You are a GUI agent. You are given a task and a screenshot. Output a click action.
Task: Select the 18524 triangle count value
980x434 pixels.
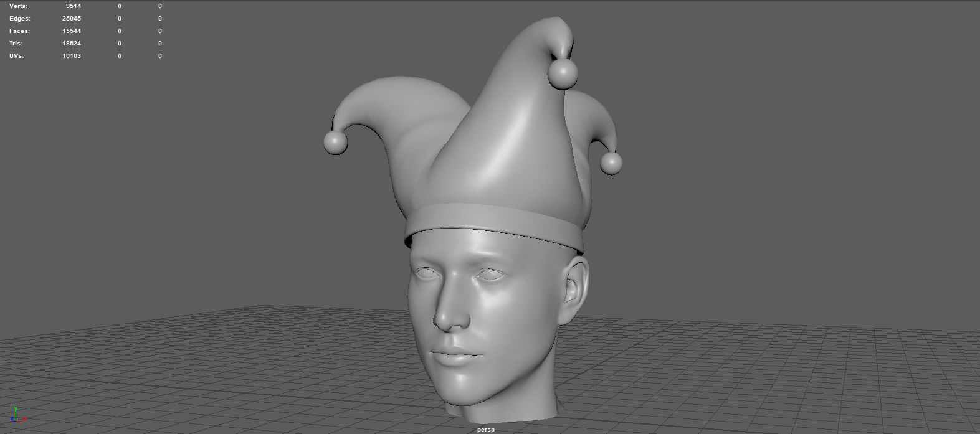click(x=72, y=43)
